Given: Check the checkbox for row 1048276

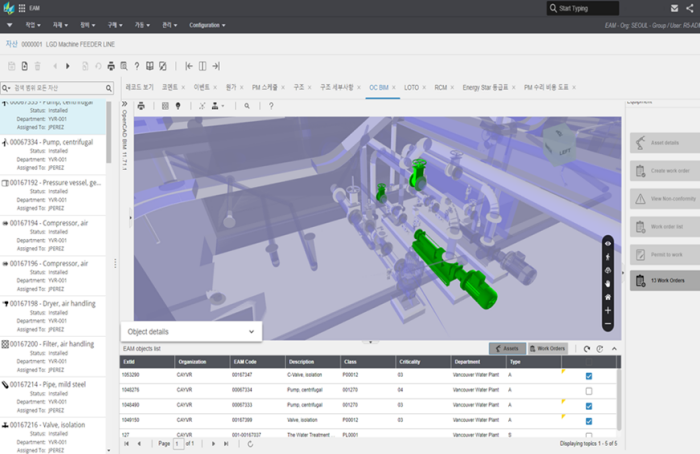Looking at the screenshot, I should 589,391.
